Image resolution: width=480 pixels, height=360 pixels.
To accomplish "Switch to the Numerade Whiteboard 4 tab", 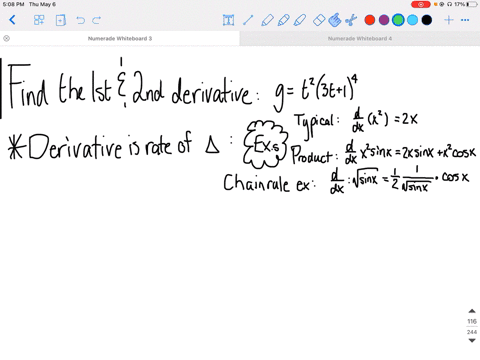I will coord(360,38).
